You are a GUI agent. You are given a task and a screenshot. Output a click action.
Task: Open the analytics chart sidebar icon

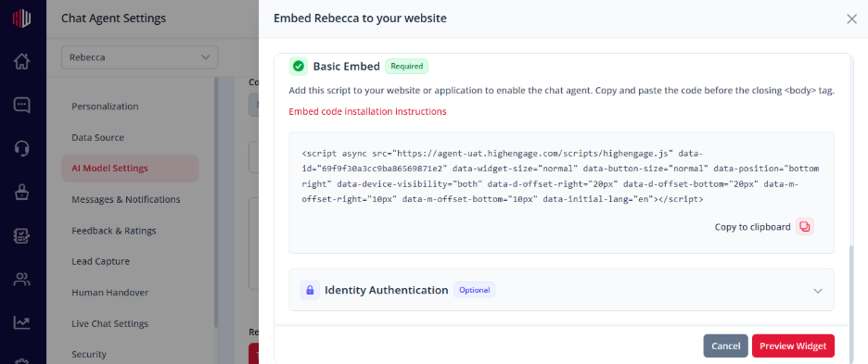point(22,322)
